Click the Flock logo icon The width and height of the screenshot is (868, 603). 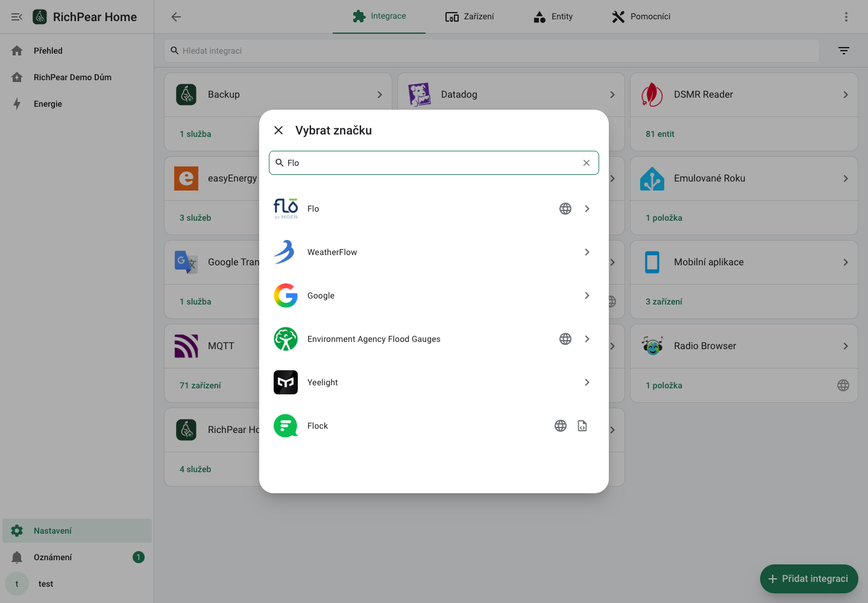pos(286,426)
